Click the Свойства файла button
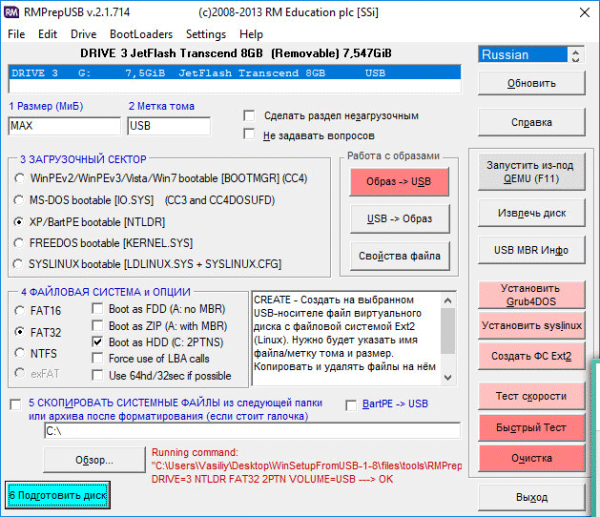This screenshot has width=600, height=517. pos(399,256)
